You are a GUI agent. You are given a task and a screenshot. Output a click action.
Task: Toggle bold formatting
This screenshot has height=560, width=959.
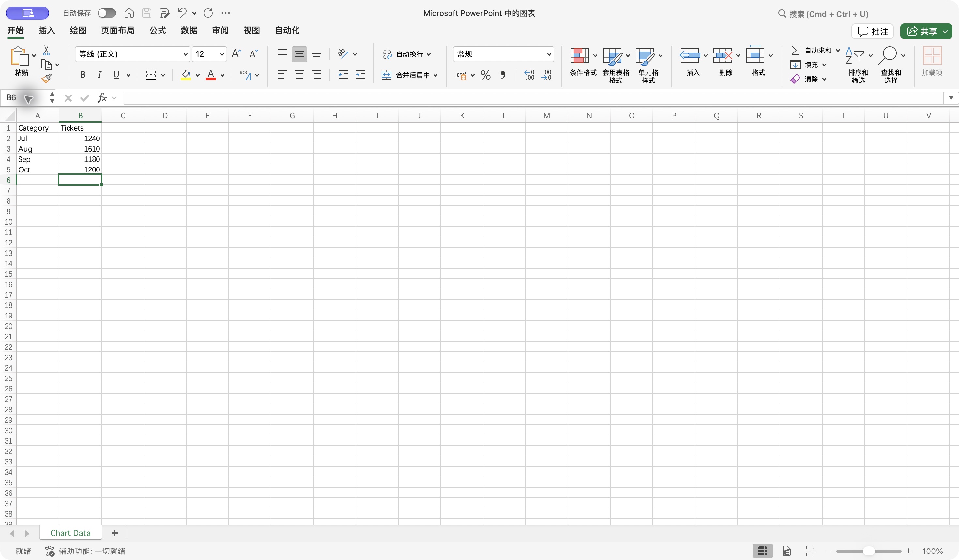[x=82, y=75]
